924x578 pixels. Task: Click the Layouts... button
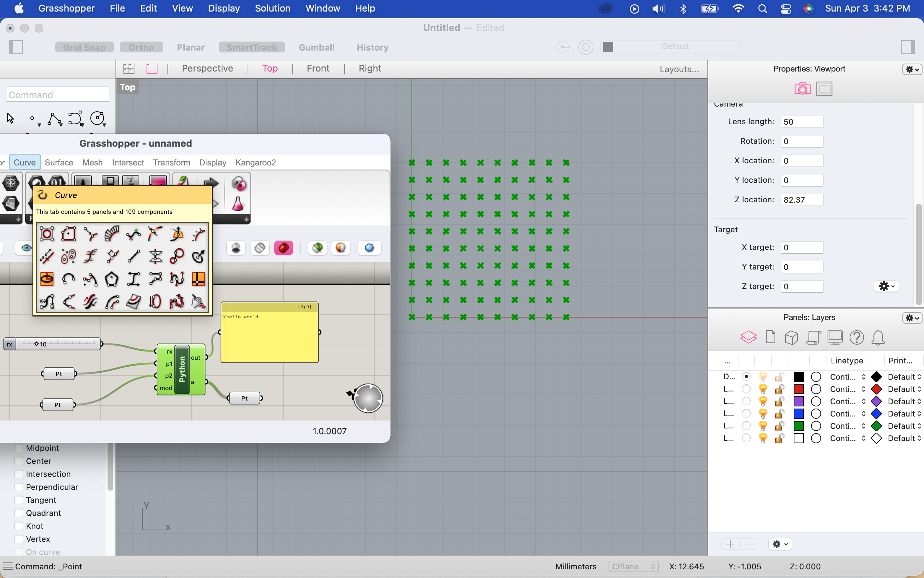679,69
